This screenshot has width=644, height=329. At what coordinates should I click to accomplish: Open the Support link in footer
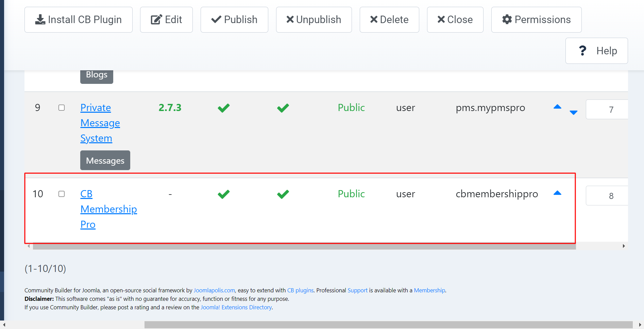pos(357,290)
